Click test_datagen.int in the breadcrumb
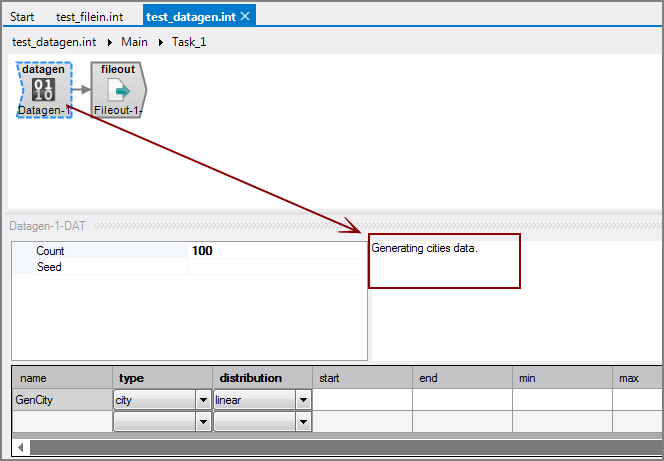 pos(54,42)
